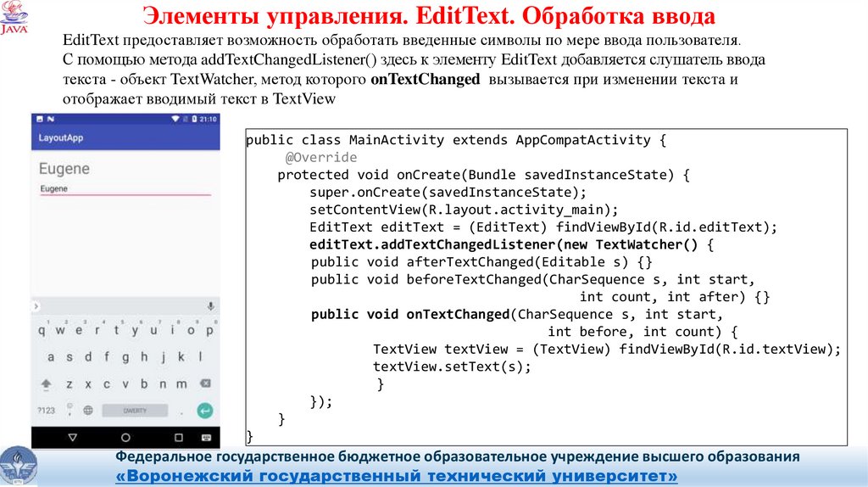Tap the p key

click(x=209, y=330)
